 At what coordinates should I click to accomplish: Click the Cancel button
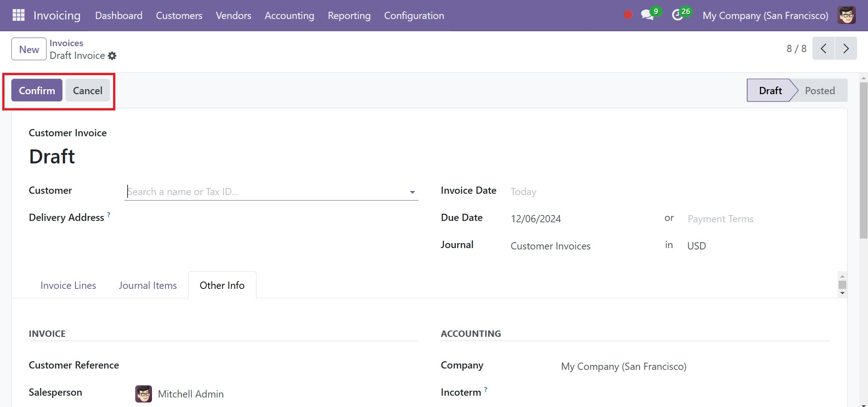pyautogui.click(x=88, y=90)
